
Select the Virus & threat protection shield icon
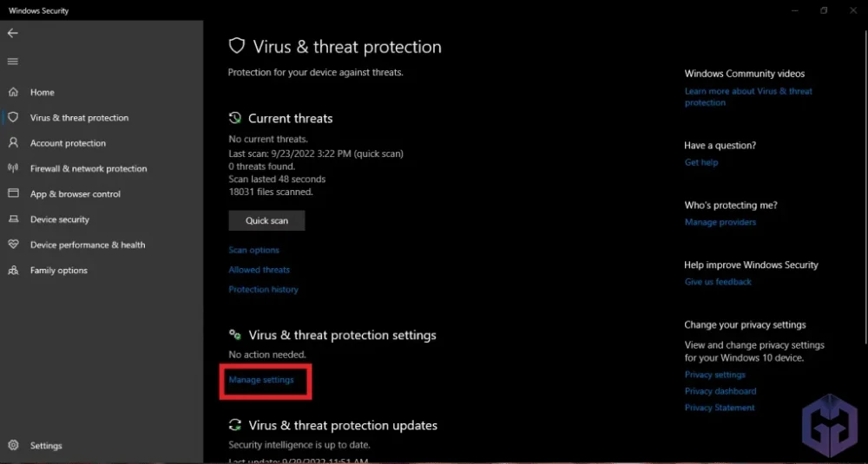click(x=13, y=117)
